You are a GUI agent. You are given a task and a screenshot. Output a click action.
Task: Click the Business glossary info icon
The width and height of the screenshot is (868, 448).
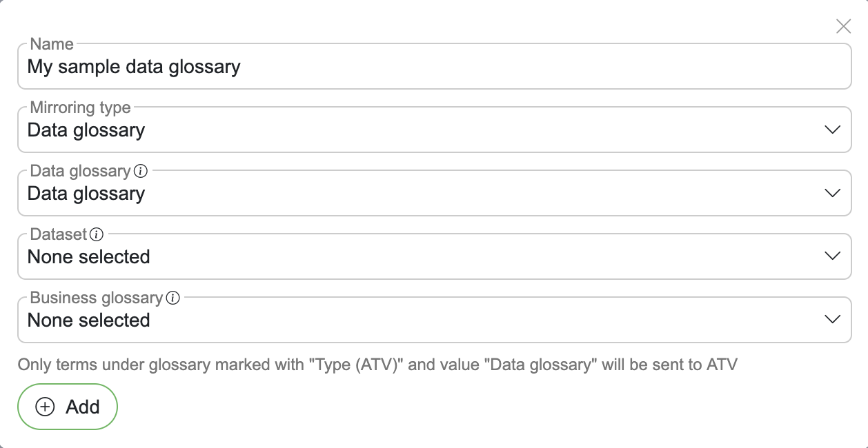click(172, 297)
